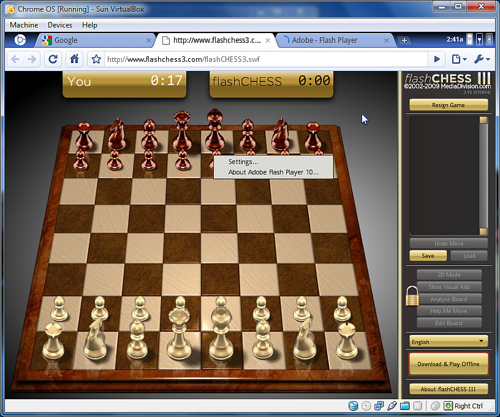Open the VirtualBox Help menu
The image size is (500, 417).
[90, 25]
